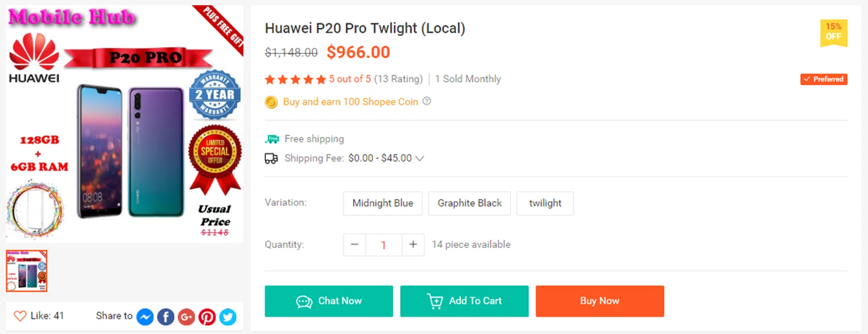Pick the twilight variation
The width and height of the screenshot is (868, 334).
coord(545,203)
